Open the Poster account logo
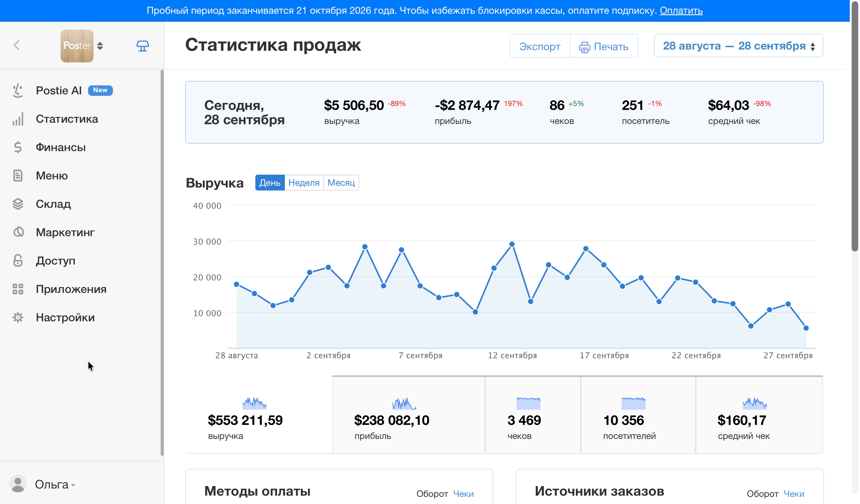Screen dimensions: 860x504 (x=77, y=46)
